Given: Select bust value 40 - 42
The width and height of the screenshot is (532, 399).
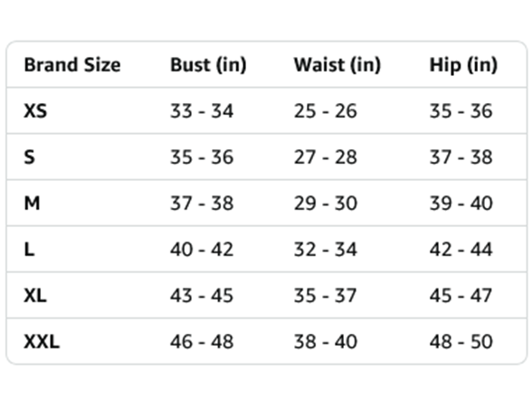Looking at the screenshot, I should coord(202,250).
